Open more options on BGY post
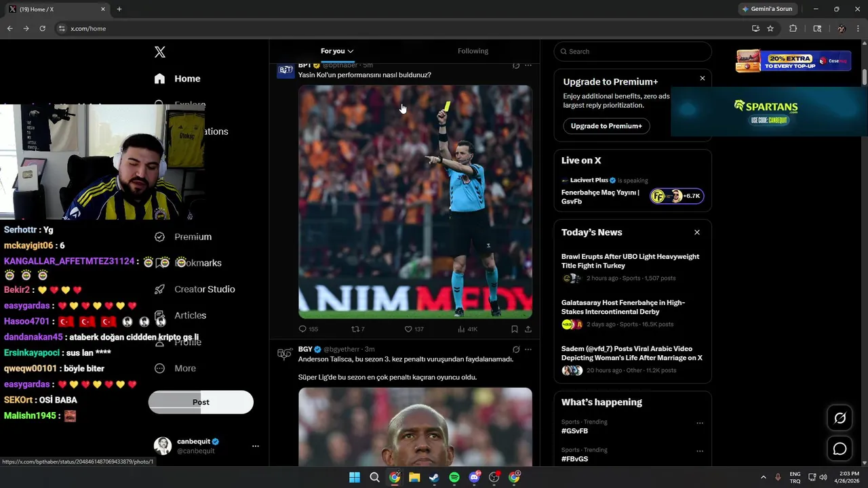Viewport: 868px width, 488px height. (528, 349)
